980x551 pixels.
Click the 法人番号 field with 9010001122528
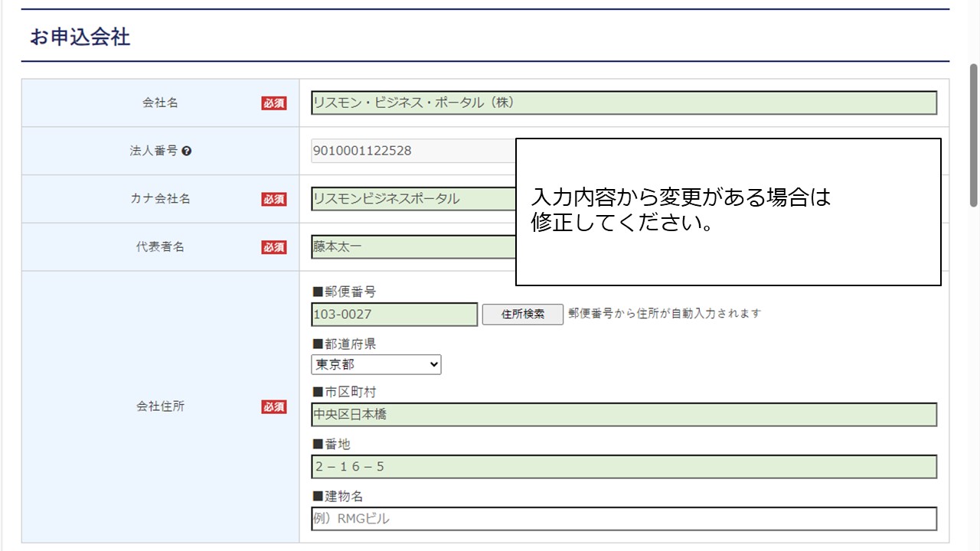[413, 151]
